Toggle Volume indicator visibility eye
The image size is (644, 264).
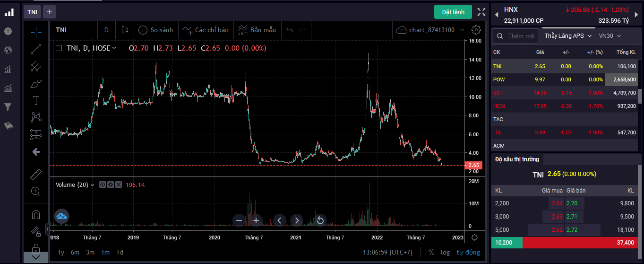coord(102,185)
